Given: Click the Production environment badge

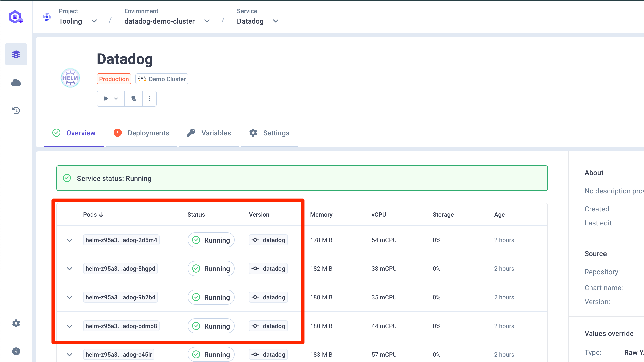Looking at the screenshot, I should tap(114, 79).
